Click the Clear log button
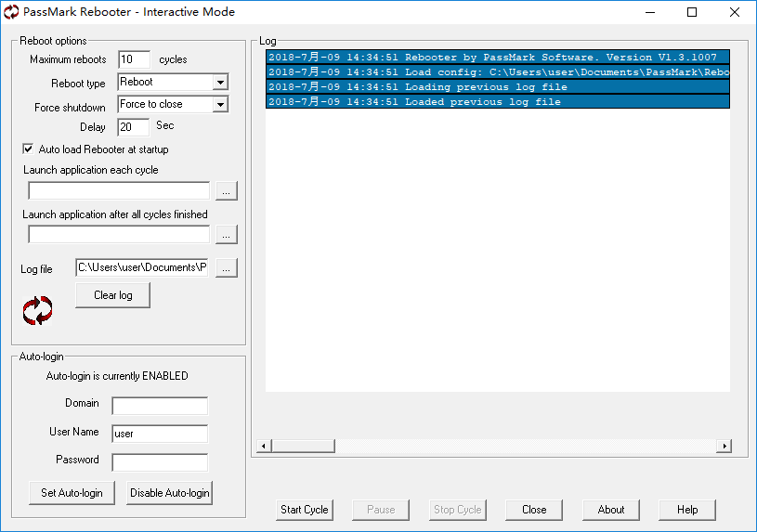The height and width of the screenshot is (532, 757). click(112, 295)
